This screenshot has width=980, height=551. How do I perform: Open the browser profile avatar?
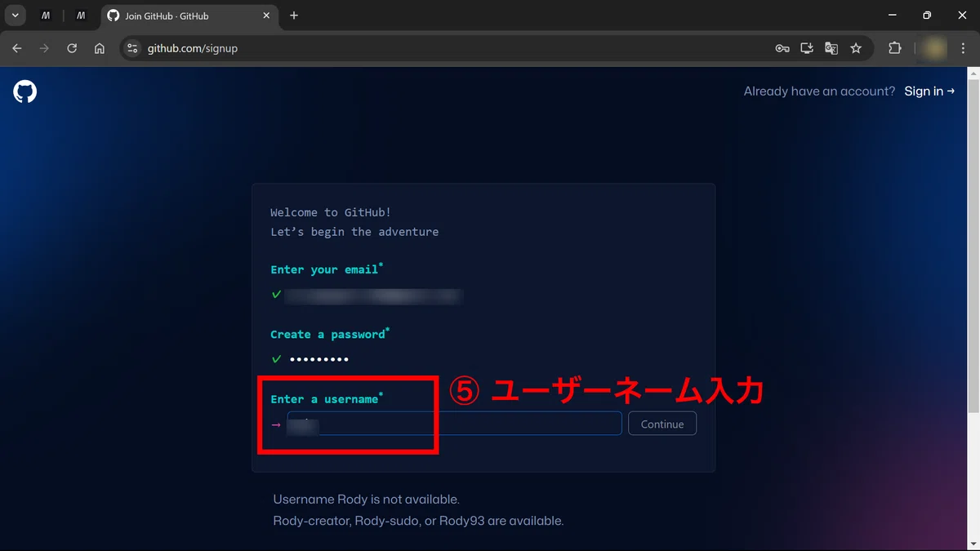click(935, 48)
